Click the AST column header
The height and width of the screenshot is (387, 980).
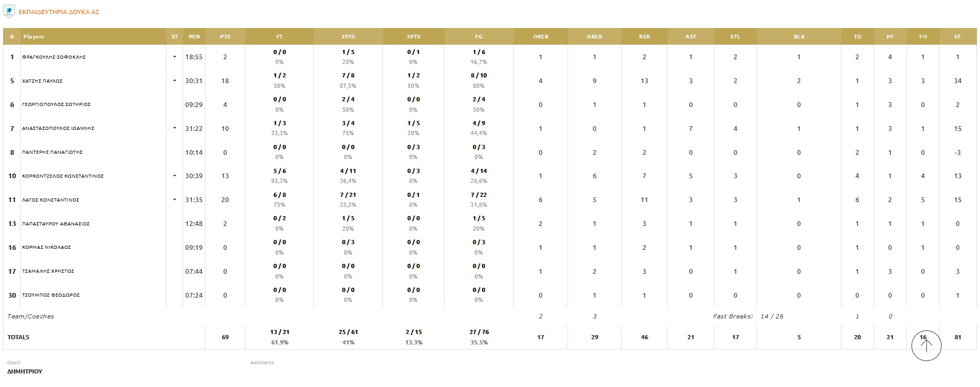pyautogui.click(x=691, y=37)
